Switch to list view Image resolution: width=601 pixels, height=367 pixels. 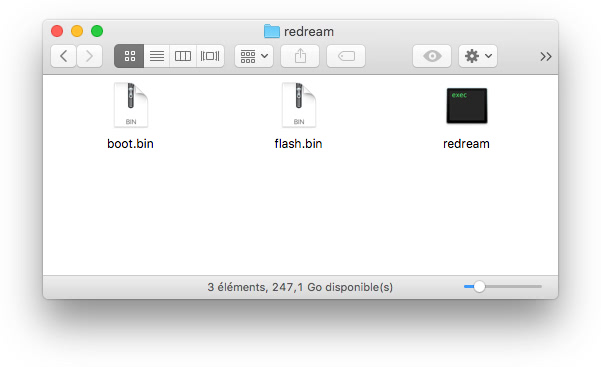point(157,56)
